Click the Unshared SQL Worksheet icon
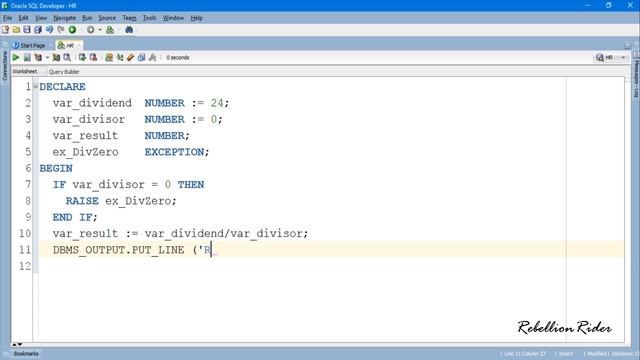 (x=109, y=58)
